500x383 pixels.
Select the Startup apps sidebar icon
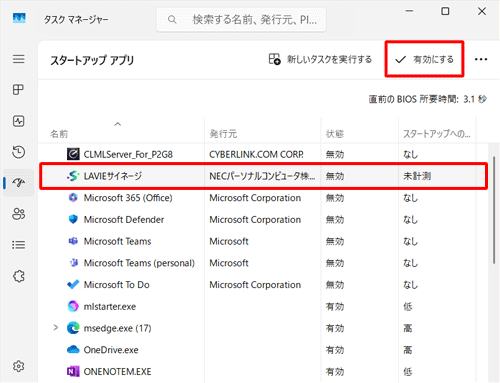point(19,183)
